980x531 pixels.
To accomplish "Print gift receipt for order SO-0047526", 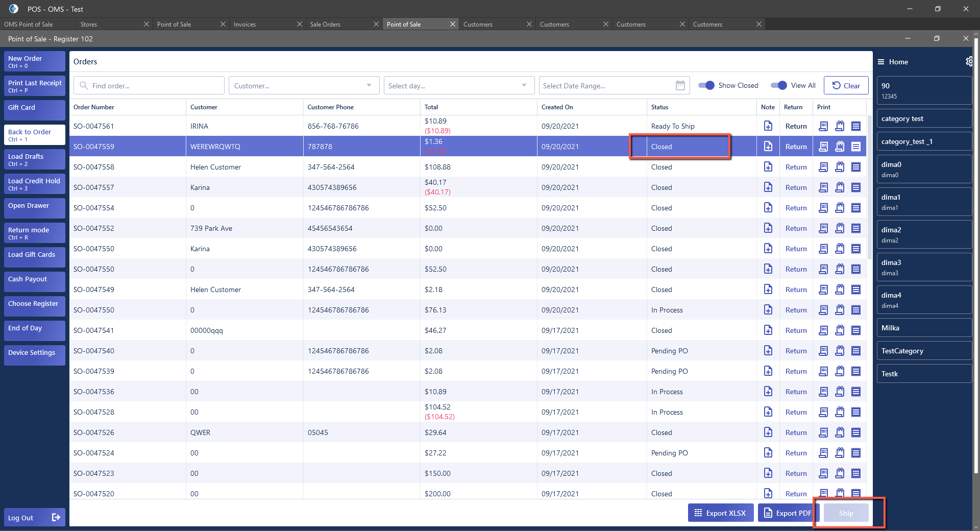I will pos(840,432).
